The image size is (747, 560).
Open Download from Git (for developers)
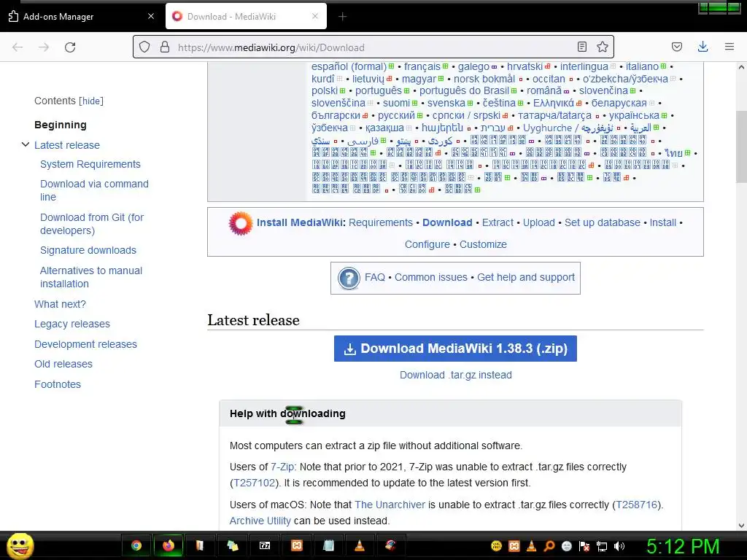tap(92, 224)
